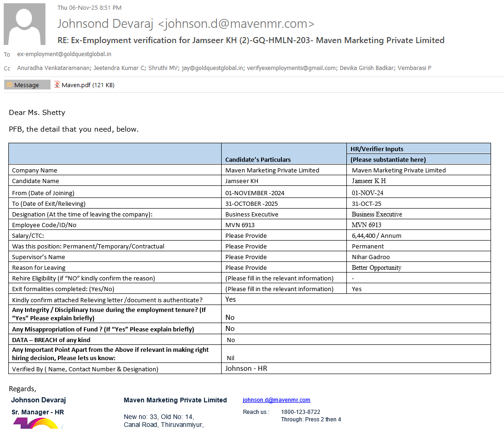Click 'Nil' in Important Point row

click(x=230, y=358)
